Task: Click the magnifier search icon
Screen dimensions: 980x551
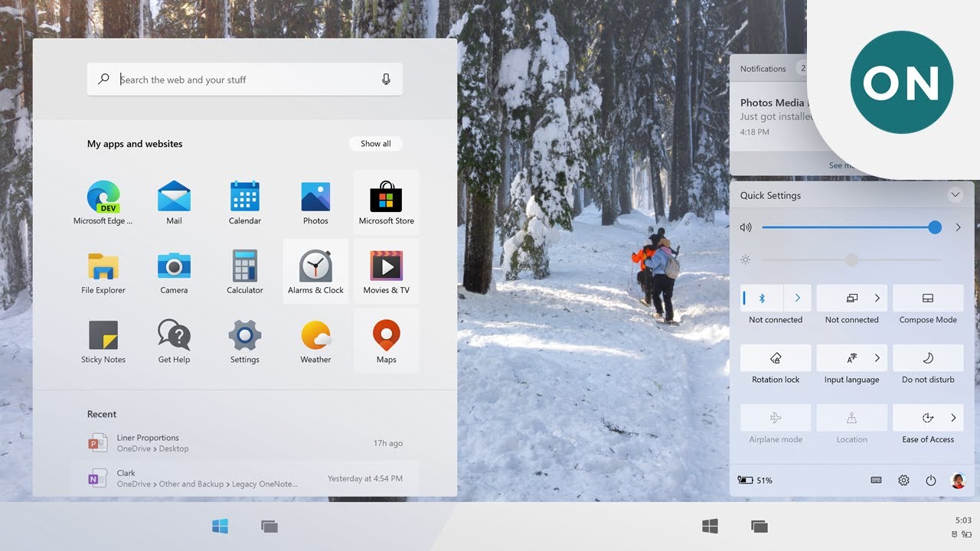Action: coord(104,79)
